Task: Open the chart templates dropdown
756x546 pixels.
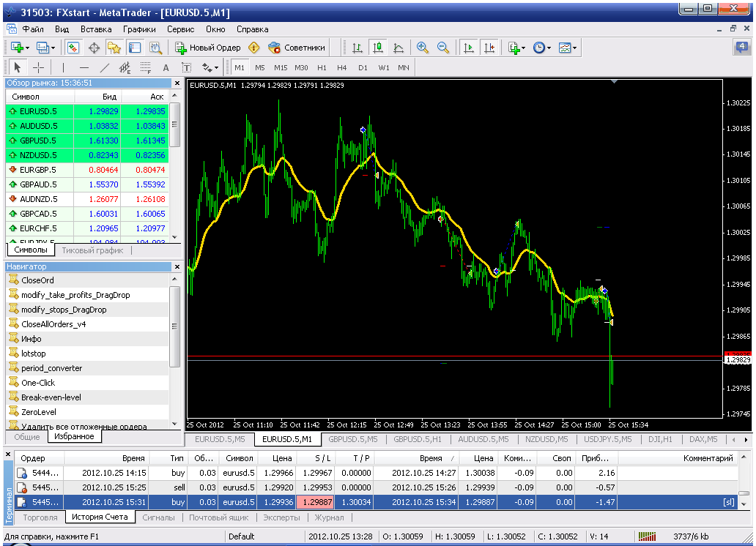Action: click(568, 48)
